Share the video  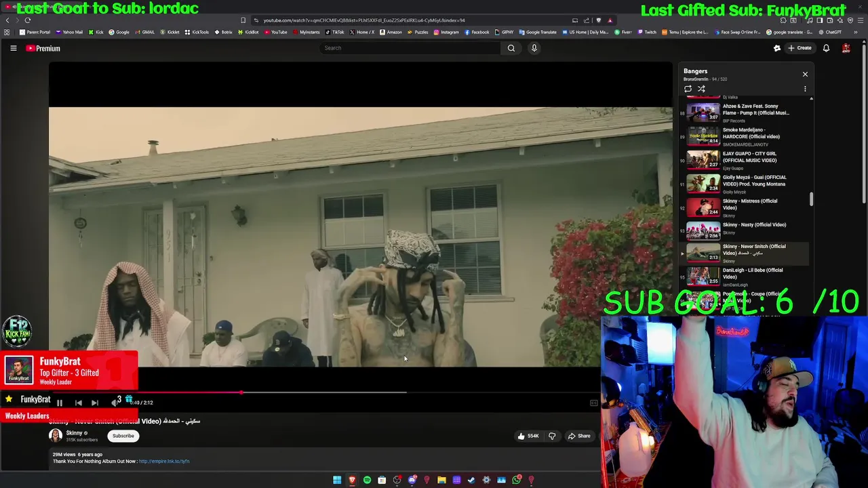(x=579, y=436)
